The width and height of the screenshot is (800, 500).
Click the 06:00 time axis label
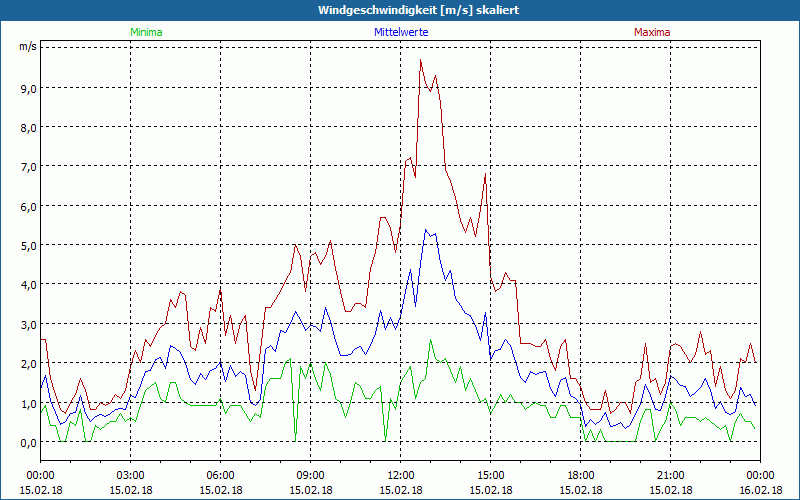coord(220,476)
